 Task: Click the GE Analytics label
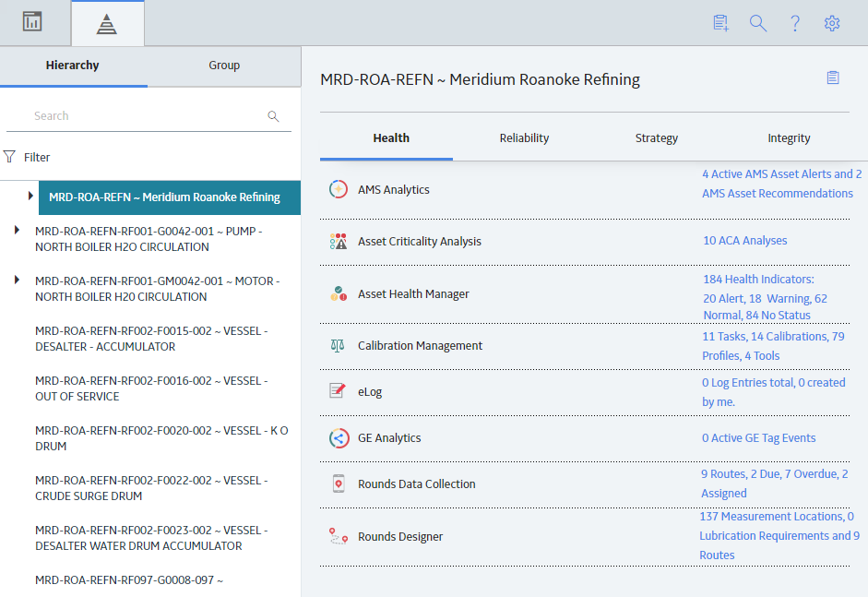point(389,438)
